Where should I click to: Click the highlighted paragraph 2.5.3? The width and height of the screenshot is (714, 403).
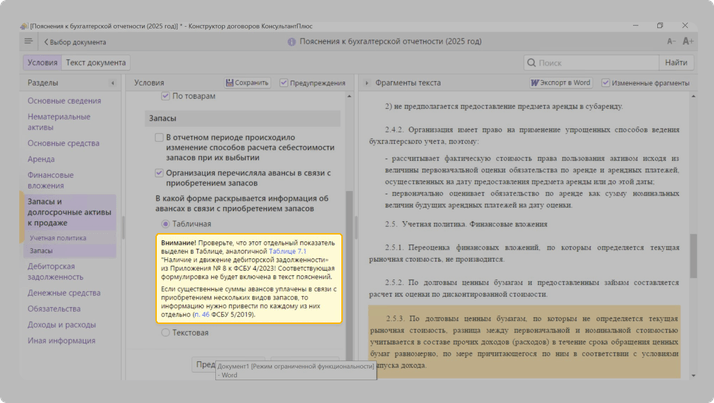click(524, 342)
